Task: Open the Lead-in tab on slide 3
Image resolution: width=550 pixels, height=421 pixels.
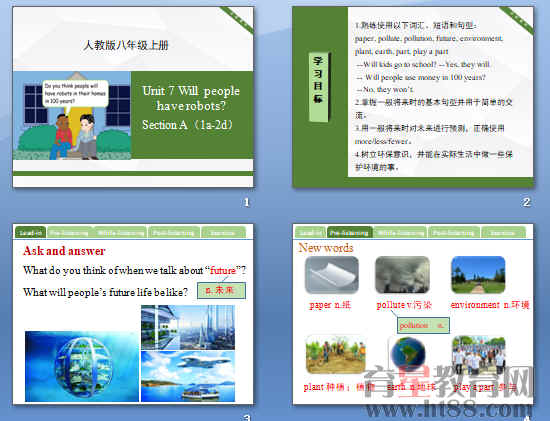Action: tap(30, 233)
